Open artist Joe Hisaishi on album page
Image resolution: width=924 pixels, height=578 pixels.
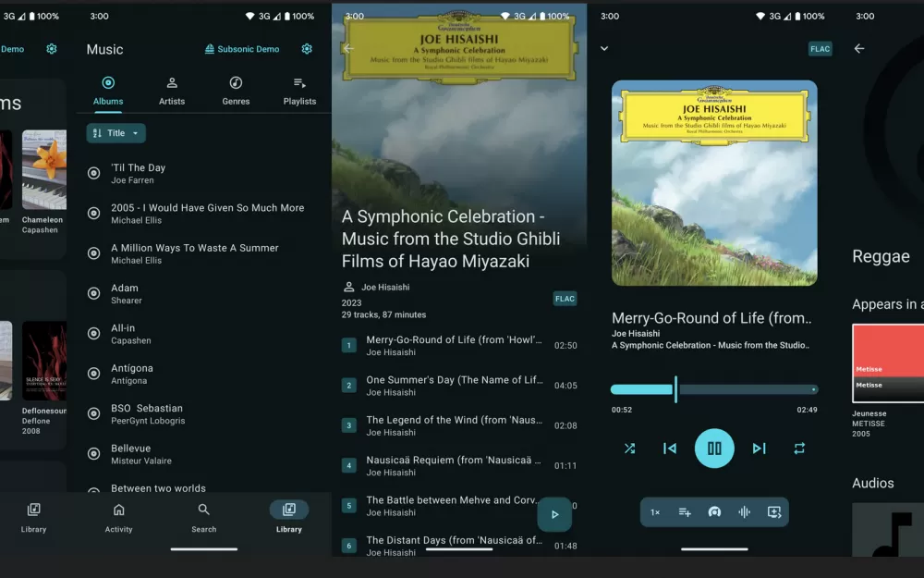click(x=377, y=288)
